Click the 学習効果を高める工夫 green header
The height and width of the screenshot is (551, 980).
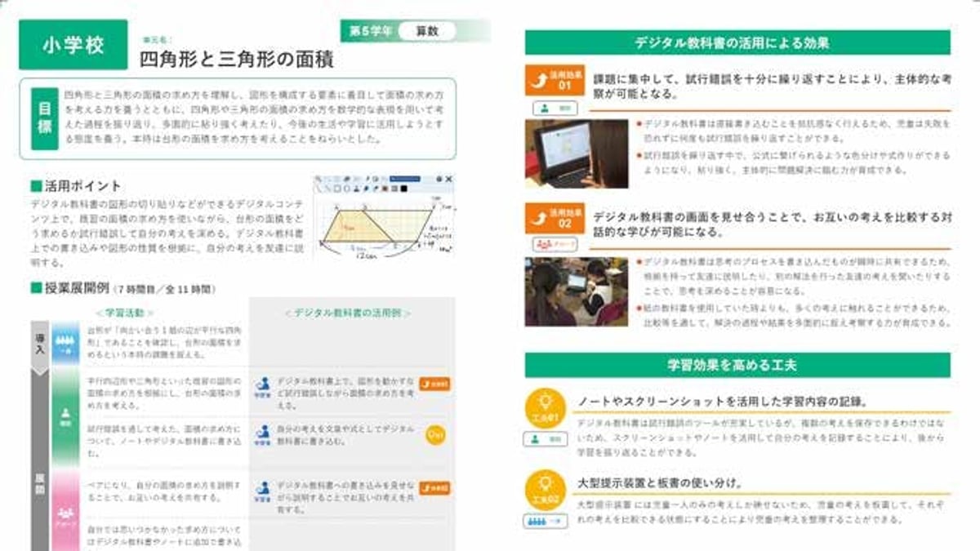(737, 365)
